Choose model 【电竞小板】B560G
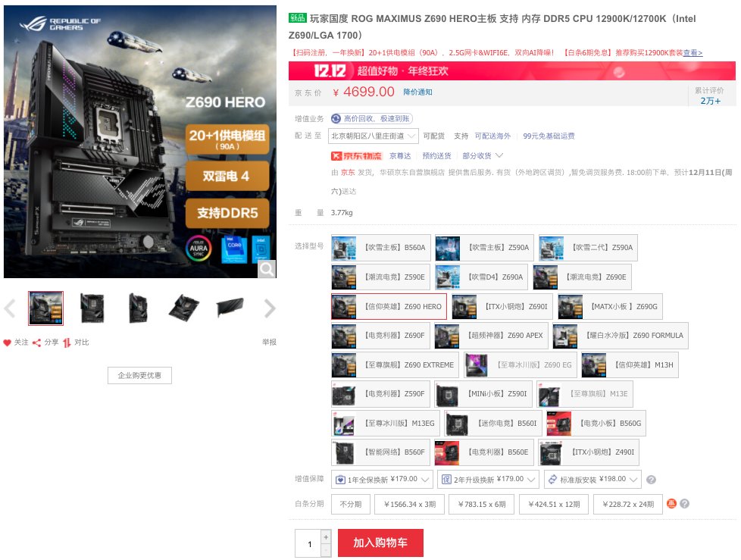This screenshot has width=741, height=560. click(596, 423)
